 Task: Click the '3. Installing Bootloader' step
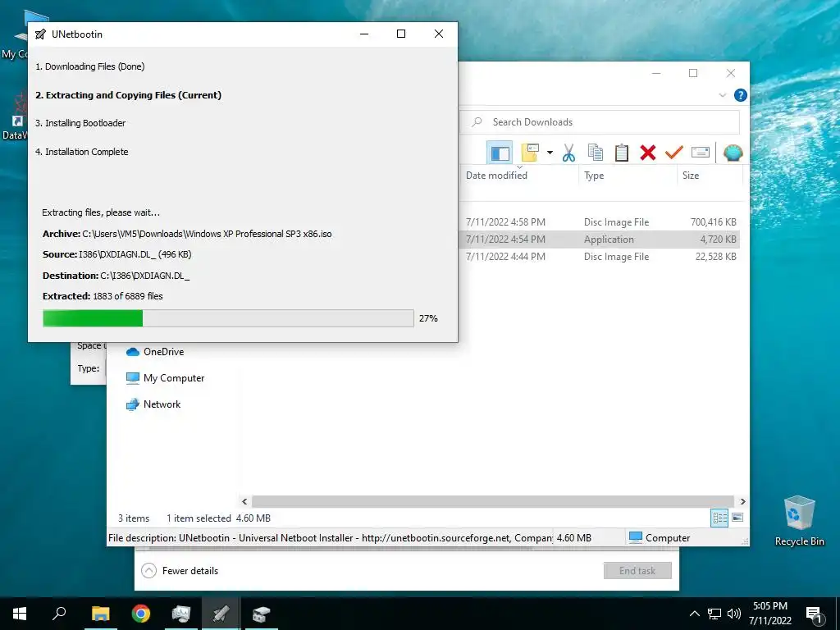tap(80, 123)
